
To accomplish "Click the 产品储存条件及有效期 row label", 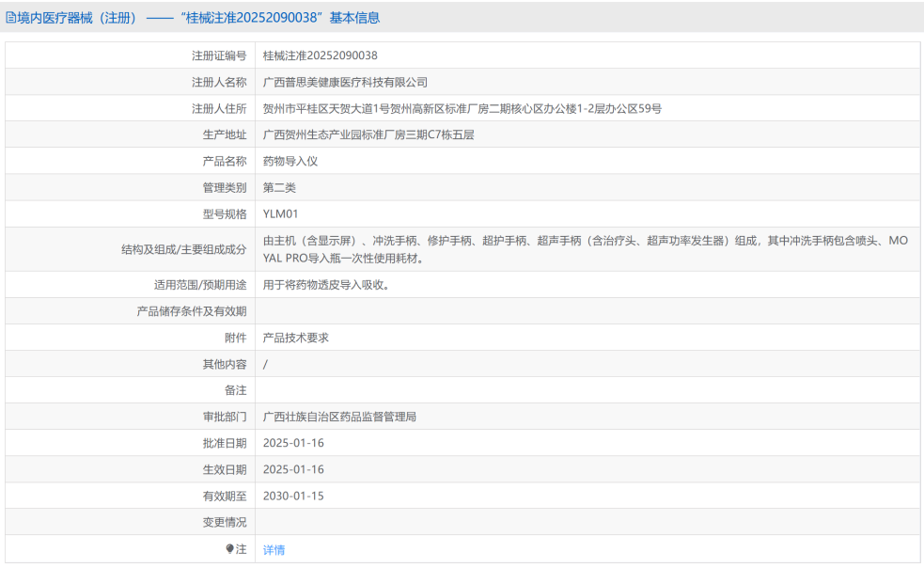I will [192, 311].
